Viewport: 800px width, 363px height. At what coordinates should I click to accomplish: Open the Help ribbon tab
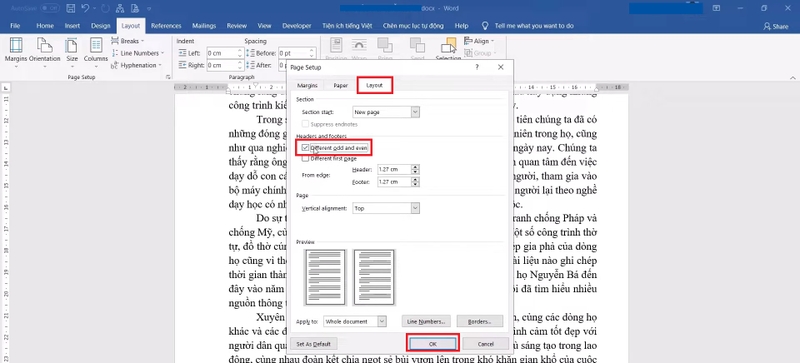coord(461,26)
